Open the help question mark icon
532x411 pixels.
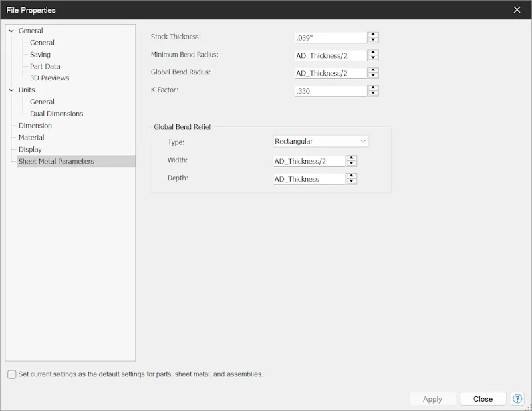click(x=517, y=399)
